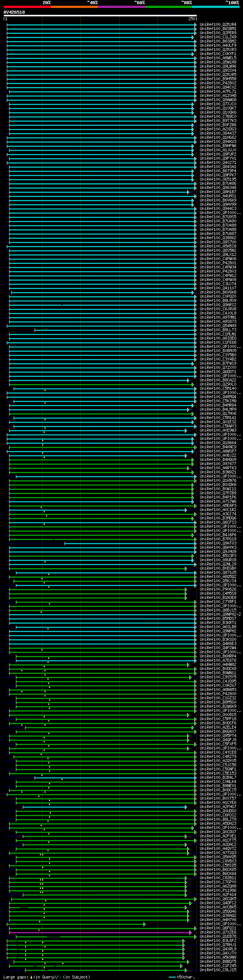Click the UniRef100_Q94C02 label
Screen dimensions: 243x980
coord(218,87)
